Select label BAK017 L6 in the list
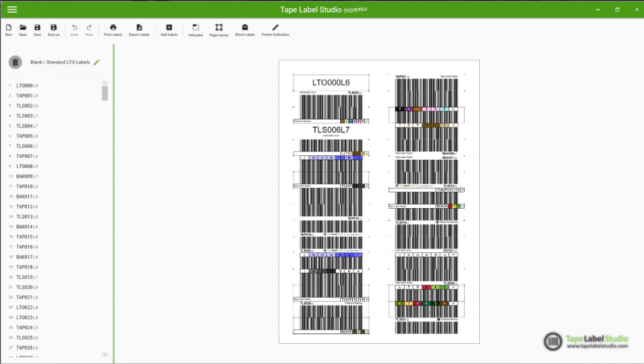Viewport: 644px width, 364px height. [x=27, y=257]
